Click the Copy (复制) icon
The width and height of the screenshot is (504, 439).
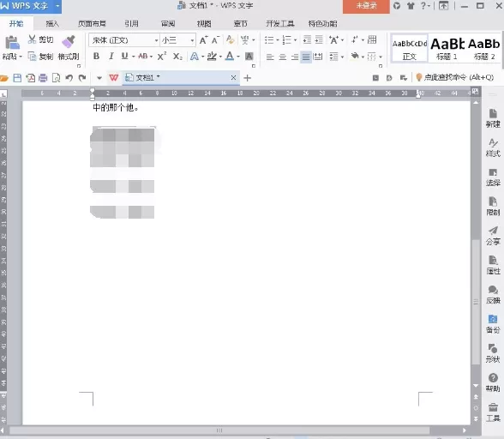(32, 57)
